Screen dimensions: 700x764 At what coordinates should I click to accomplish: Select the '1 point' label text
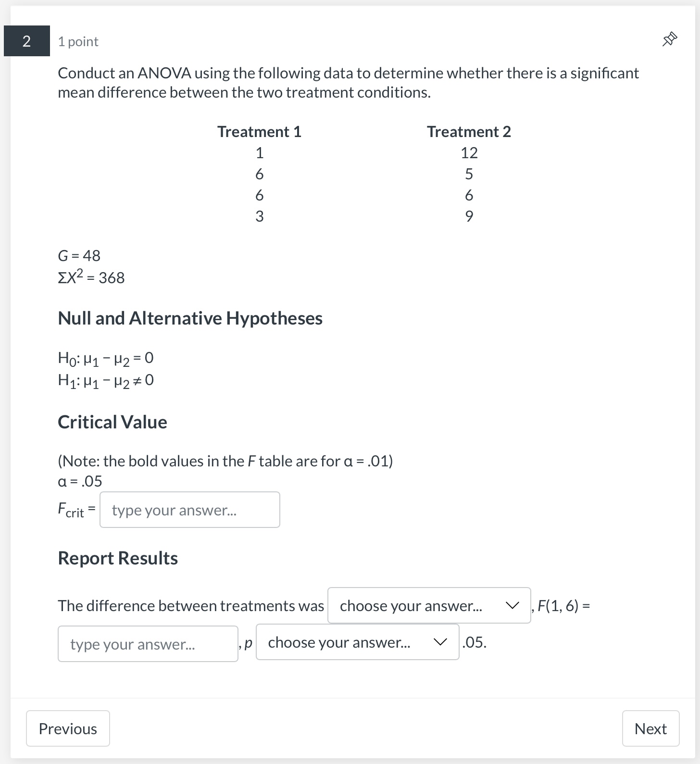(x=78, y=41)
